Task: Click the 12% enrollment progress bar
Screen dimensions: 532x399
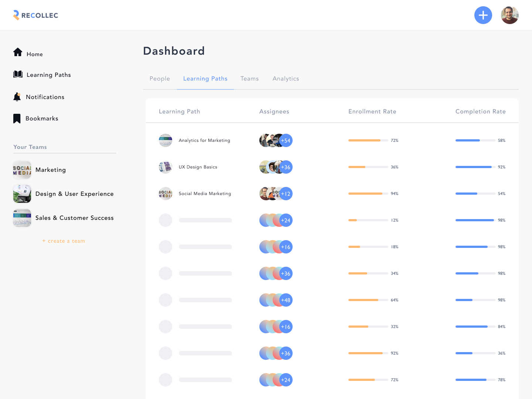Action: click(368, 220)
